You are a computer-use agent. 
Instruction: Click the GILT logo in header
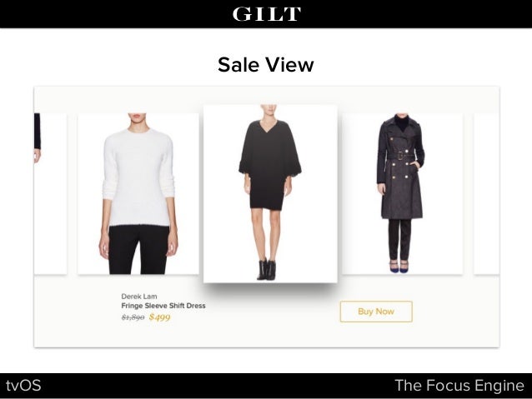coord(266,14)
